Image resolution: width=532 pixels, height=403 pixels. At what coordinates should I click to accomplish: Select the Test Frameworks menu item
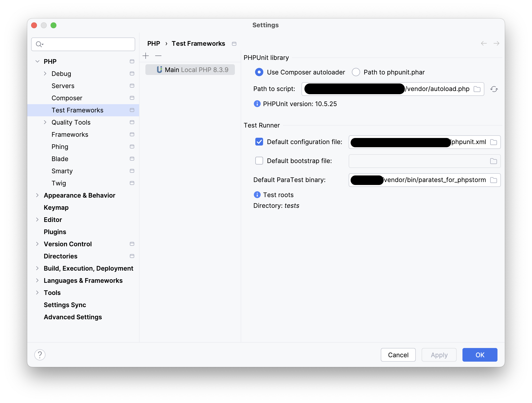tap(77, 110)
